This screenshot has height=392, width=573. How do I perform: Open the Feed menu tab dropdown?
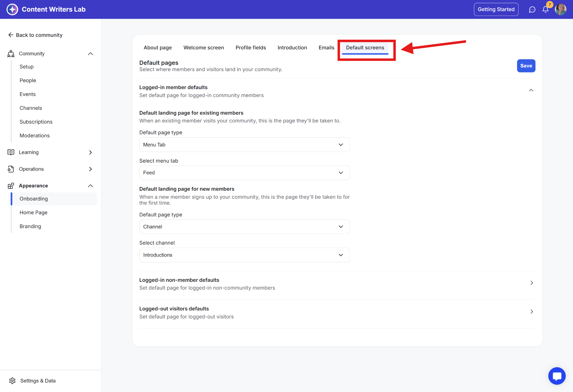244,173
